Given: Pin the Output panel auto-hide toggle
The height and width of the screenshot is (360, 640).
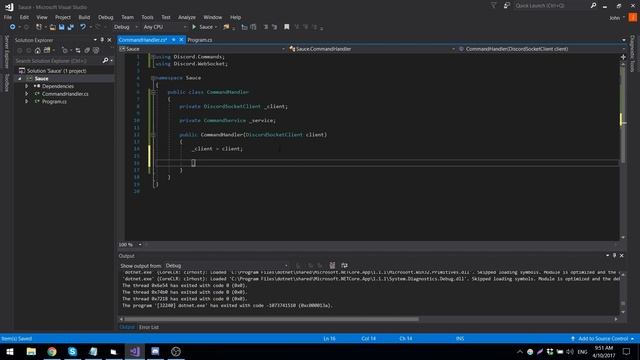Looking at the screenshot, I should [614, 256].
